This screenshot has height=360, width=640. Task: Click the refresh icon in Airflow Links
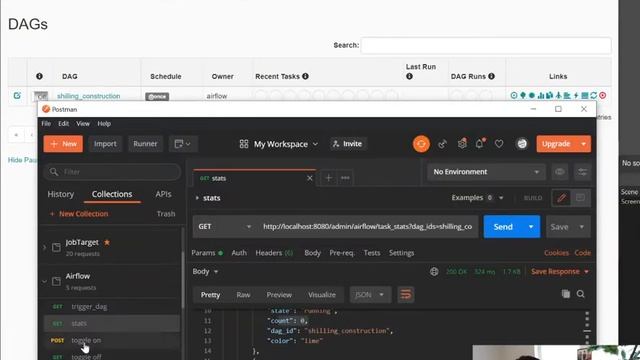[593, 96]
